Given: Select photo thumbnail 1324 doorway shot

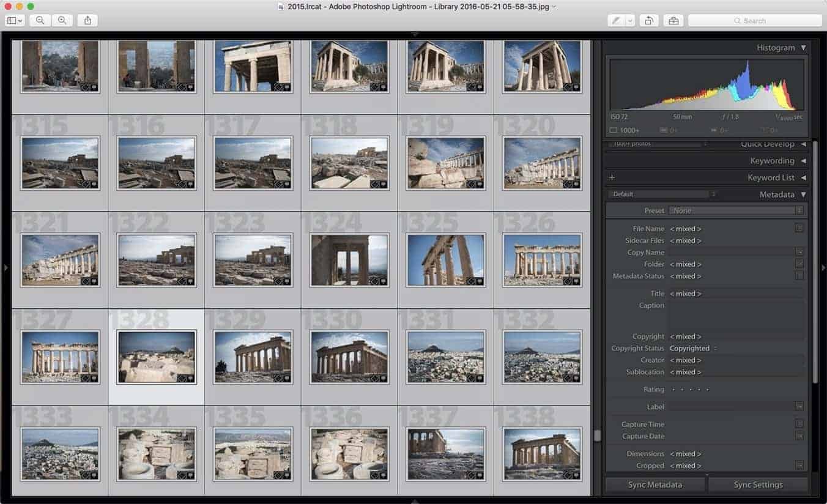Looking at the screenshot, I should click(349, 260).
